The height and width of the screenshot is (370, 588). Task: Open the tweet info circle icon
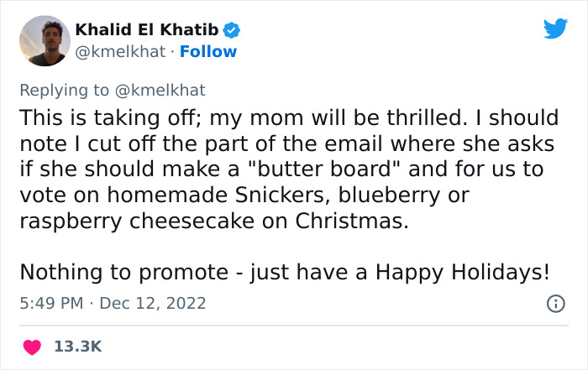pos(555,304)
